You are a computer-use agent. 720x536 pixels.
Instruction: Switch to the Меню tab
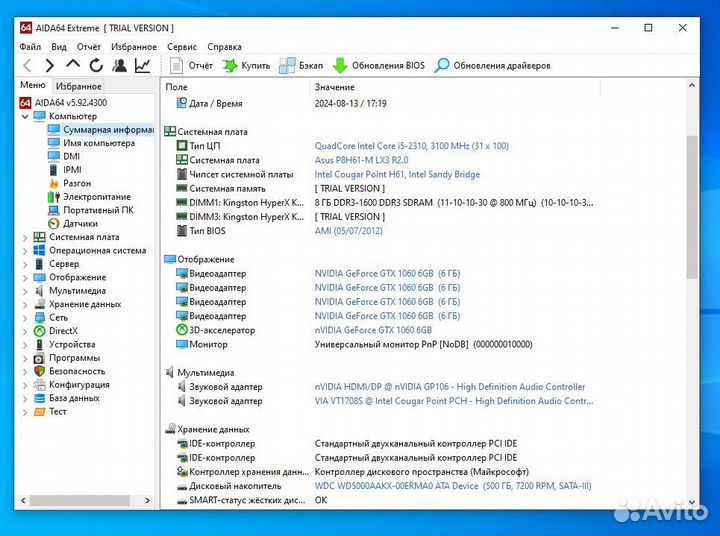pos(33,85)
